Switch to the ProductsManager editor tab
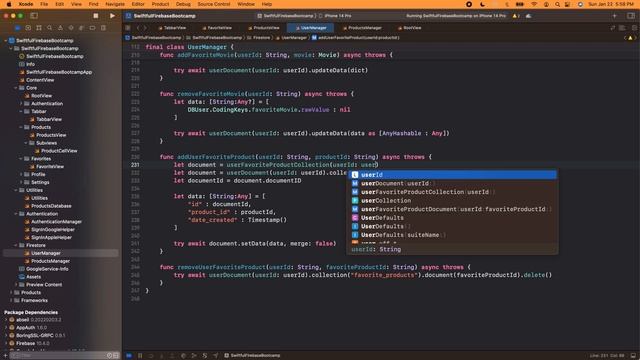The width and height of the screenshot is (640, 360). 362,28
